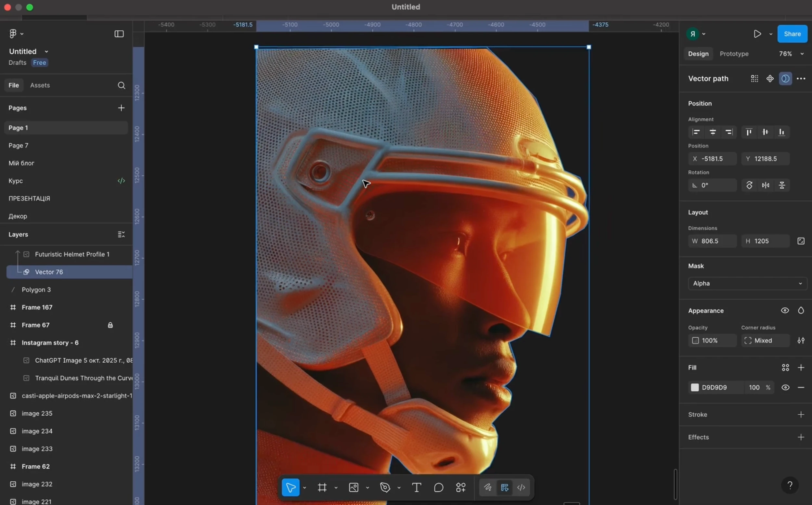
Task: Open the Figma main menu icon
Action: point(13,34)
